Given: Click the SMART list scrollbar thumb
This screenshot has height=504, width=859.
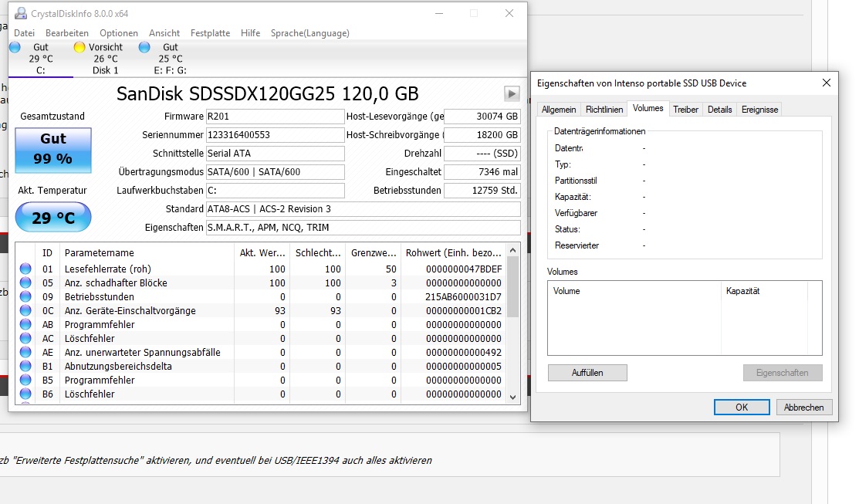Looking at the screenshot, I should coord(512,287).
